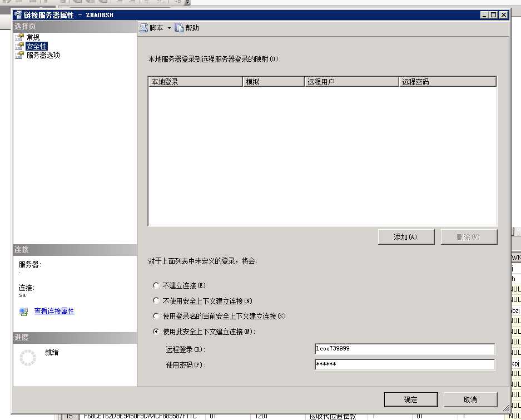
Task: Close the 链接服务器属性 dialog
Action: coord(504,15)
